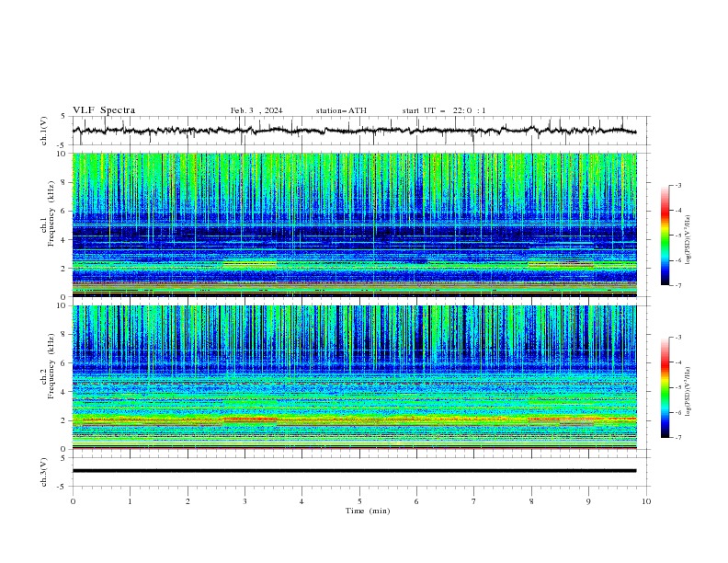
Task: Click time axis tick label "6"
Action: click(416, 501)
